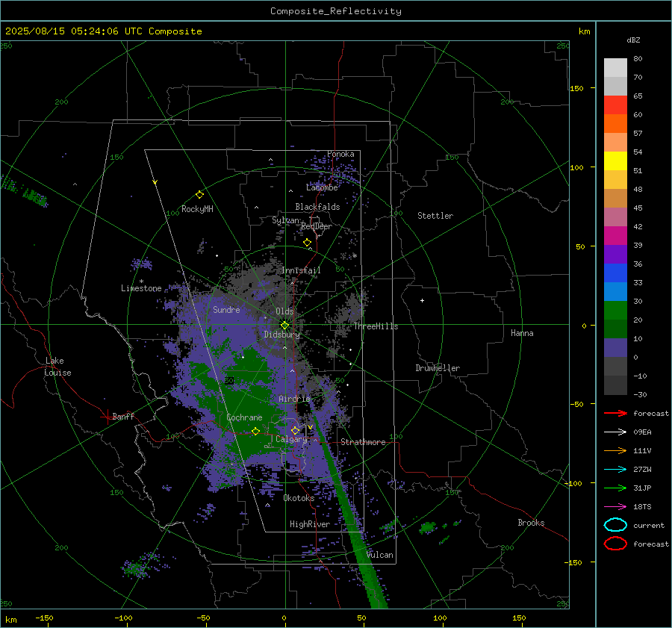The width and height of the screenshot is (672, 628).
Task: Click the yellow radar-center diamond at Olds
Action: point(284,326)
